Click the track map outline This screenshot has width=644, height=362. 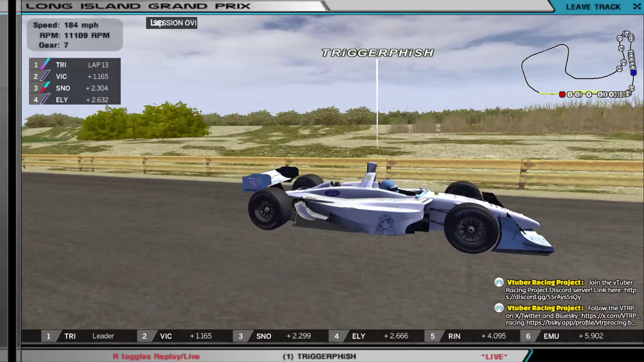coord(578,65)
